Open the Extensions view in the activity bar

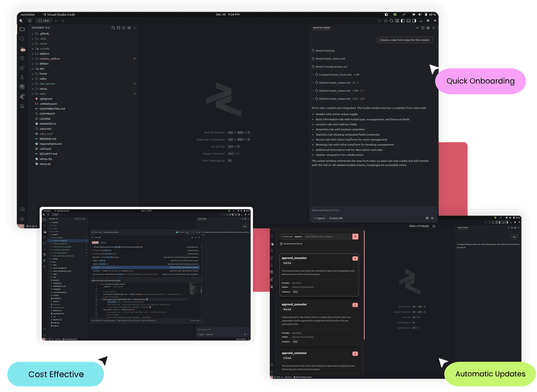pos(22,68)
